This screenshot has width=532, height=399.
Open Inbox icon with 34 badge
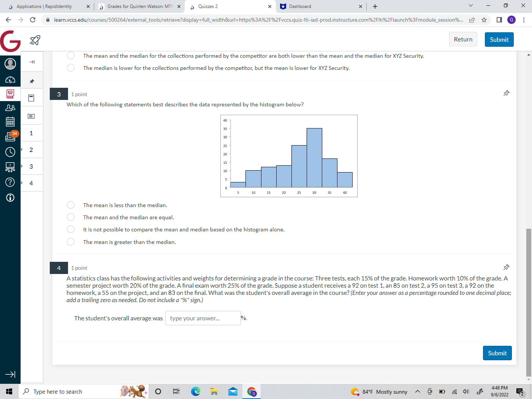point(11,136)
